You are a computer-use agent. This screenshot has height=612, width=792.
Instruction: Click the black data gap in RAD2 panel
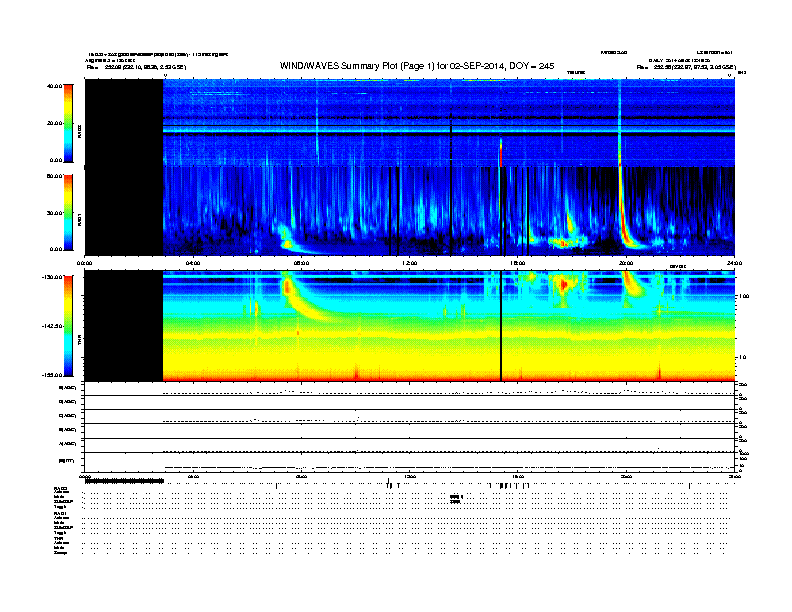124,123
